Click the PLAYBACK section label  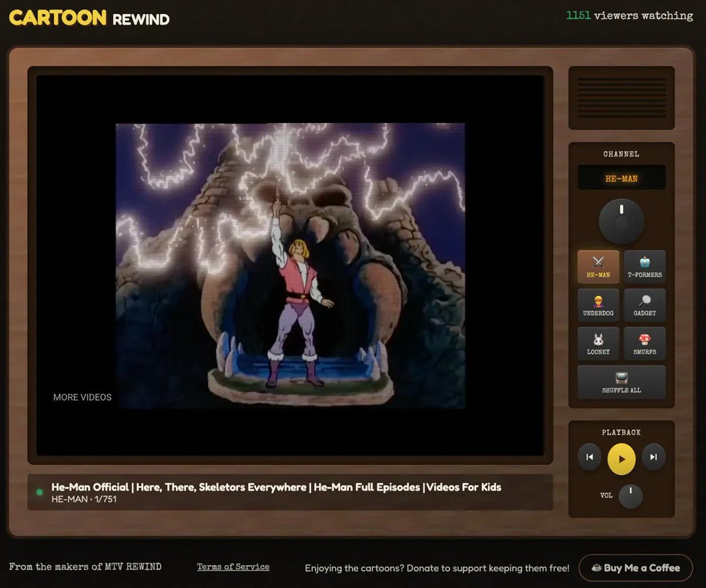tap(621, 432)
